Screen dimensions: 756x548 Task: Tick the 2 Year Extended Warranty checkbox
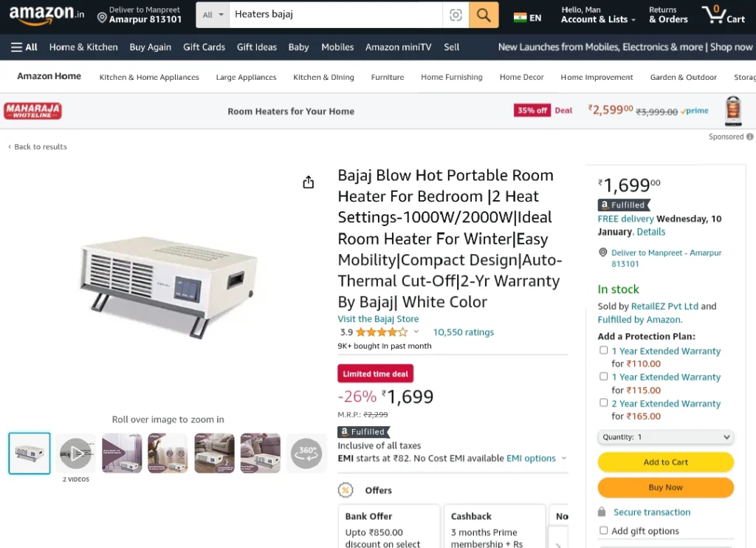[603, 403]
